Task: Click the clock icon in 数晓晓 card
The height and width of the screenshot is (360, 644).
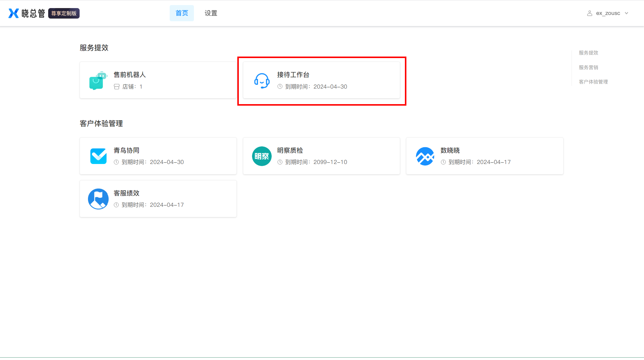Action: pyautogui.click(x=443, y=162)
